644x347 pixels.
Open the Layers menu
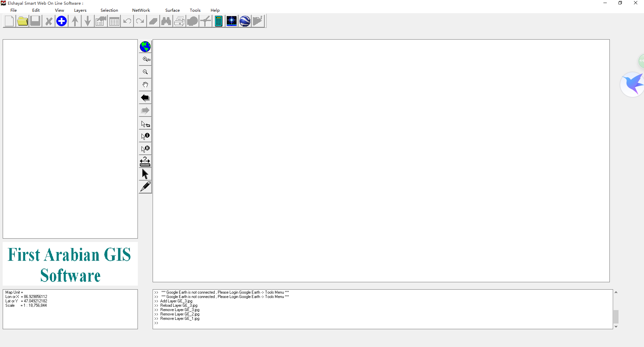[80, 10]
